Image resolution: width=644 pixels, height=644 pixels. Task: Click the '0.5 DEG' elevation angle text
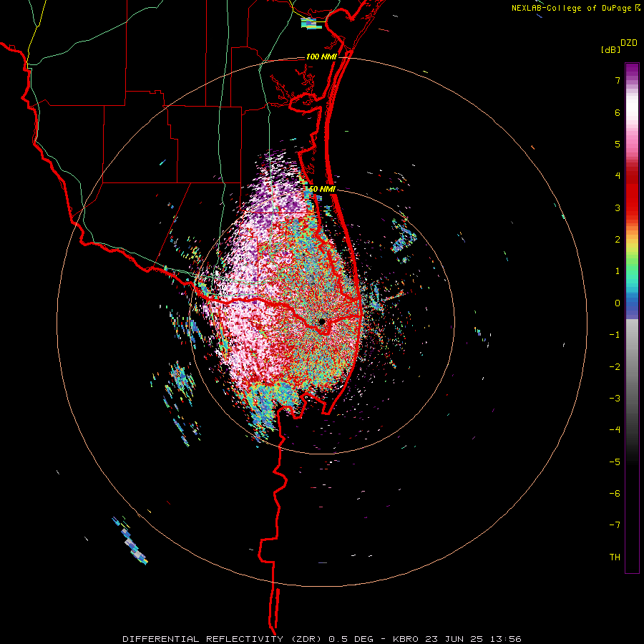[x=351, y=639]
